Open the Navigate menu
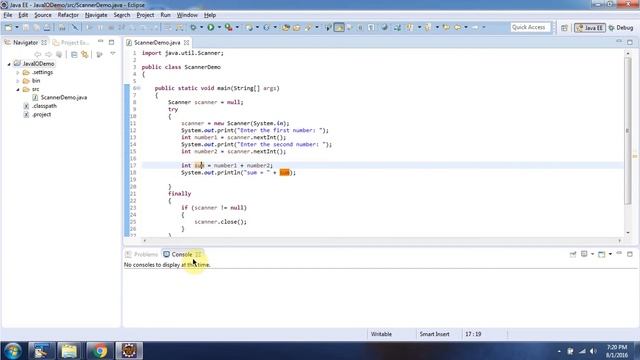The width and height of the screenshot is (640, 360). [96, 15]
